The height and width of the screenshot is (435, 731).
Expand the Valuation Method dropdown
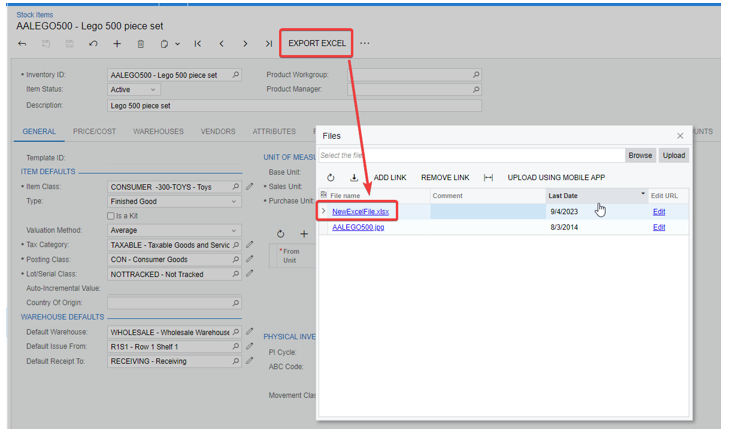[x=235, y=230]
